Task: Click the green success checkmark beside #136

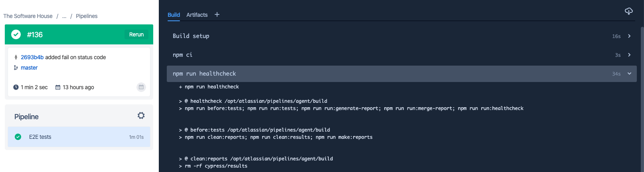Action: (x=16, y=34)
